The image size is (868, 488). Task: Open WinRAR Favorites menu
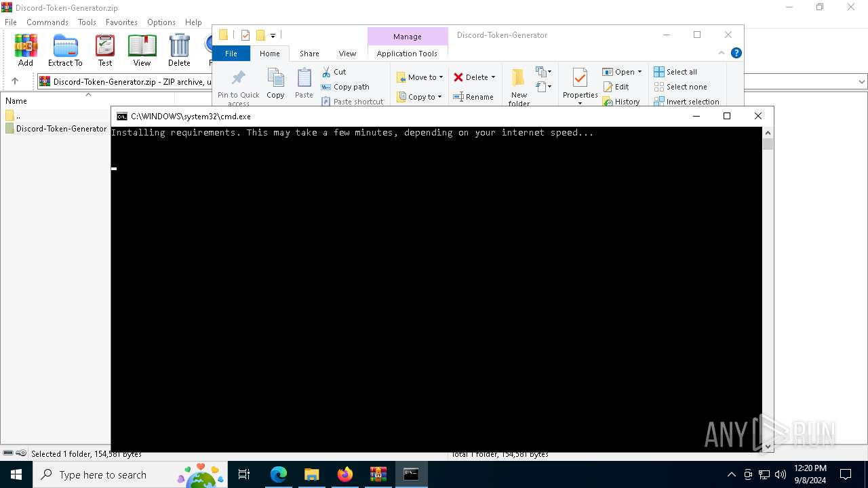[122, 22]
